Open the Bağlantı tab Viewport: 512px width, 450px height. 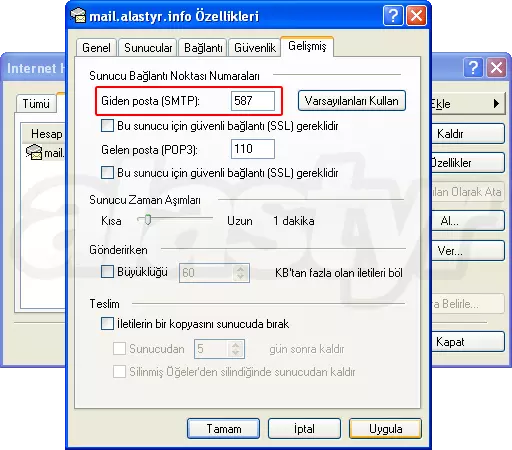click(203, 48)
